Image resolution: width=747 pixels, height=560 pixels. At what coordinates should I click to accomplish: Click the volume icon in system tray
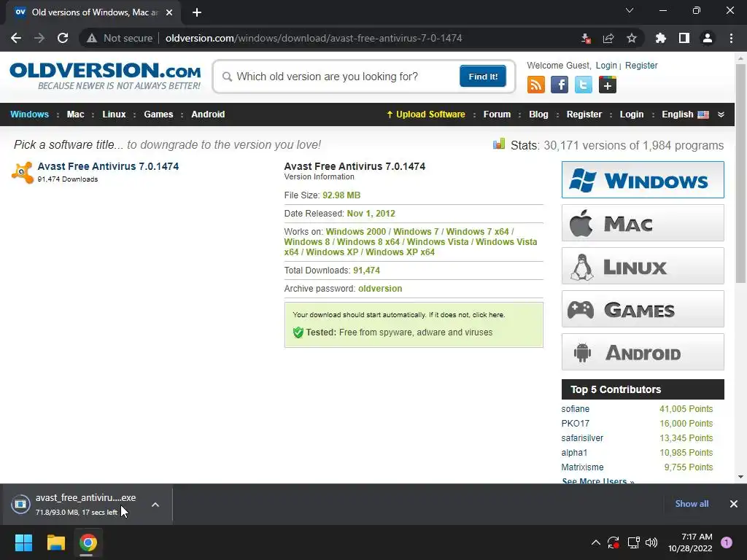pos(651,542)
